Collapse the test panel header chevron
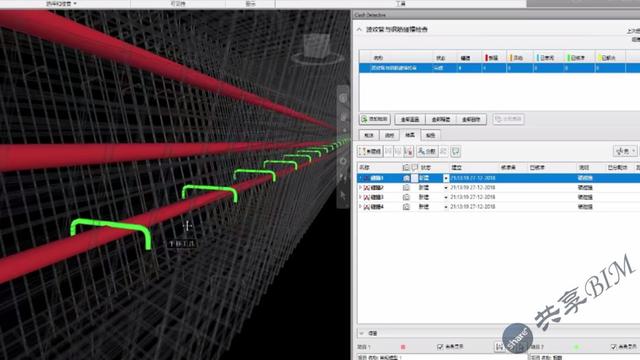 click(360, 29)
